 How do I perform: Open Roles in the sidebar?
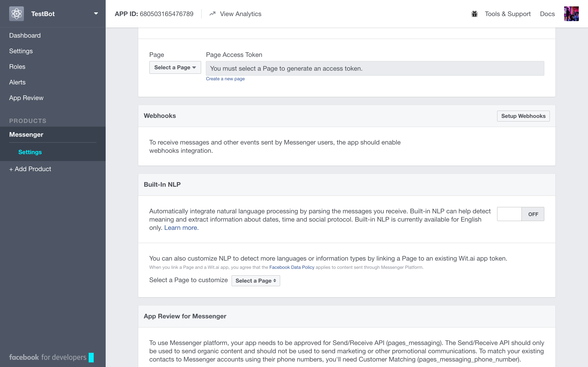click(x=17, y=67)
